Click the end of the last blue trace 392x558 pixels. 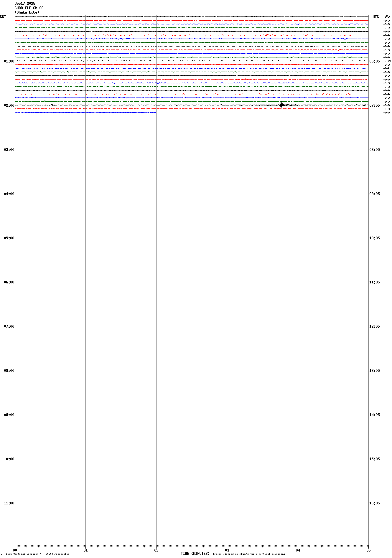155,112
